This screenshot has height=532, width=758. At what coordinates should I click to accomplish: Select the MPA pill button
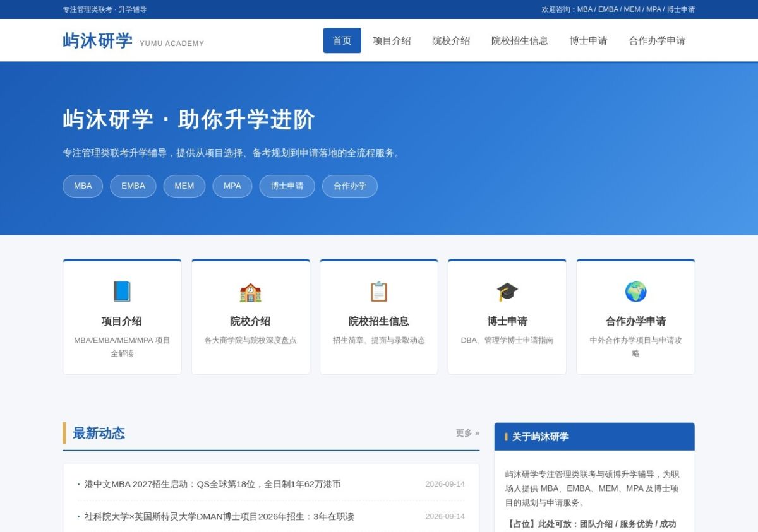point(232,186)
